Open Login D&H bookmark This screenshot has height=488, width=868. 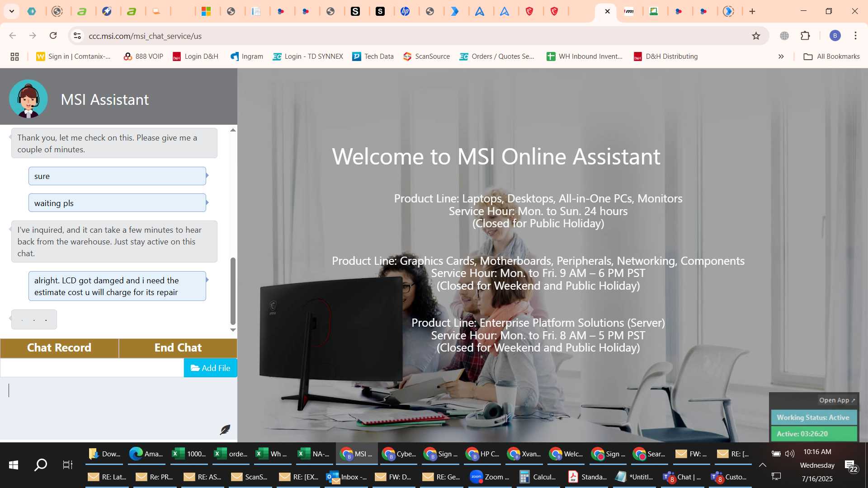pyautogui.click(x=196, y=56)
